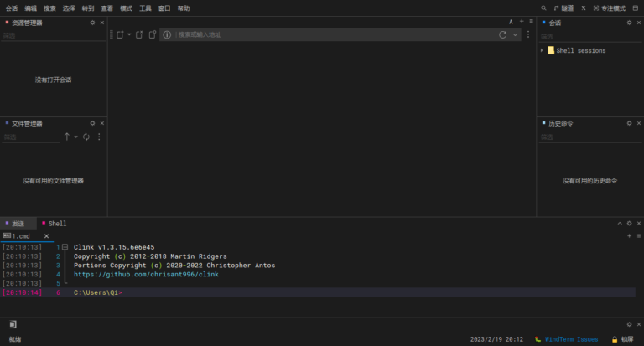The height and width of the screenshot is (346, 644).
Task: Open the 资源管理器 panel settings gear
Action: (x=92, y=23)
